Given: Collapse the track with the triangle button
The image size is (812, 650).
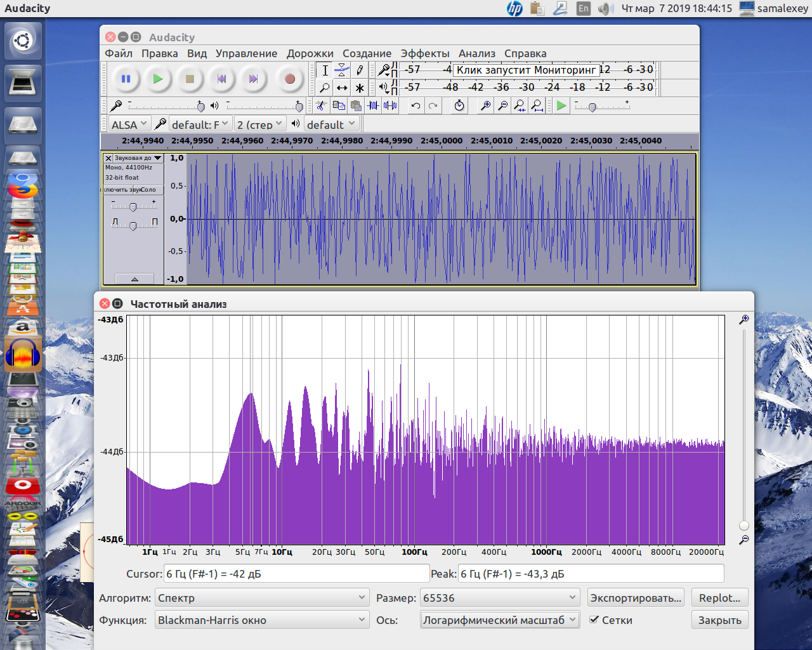Looking at the screenshot, I should click(x=134, y=279).
